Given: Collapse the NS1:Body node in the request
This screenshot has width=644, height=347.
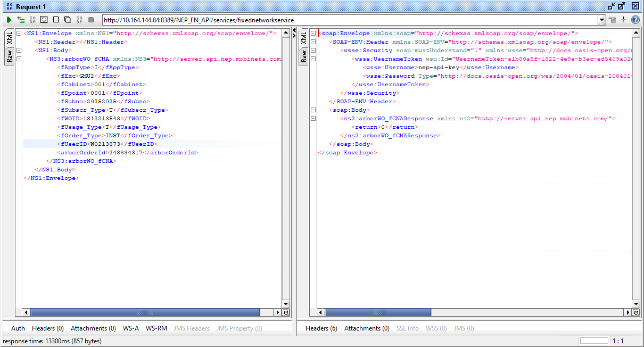Looking at the screenshot, I should point(19,51).
